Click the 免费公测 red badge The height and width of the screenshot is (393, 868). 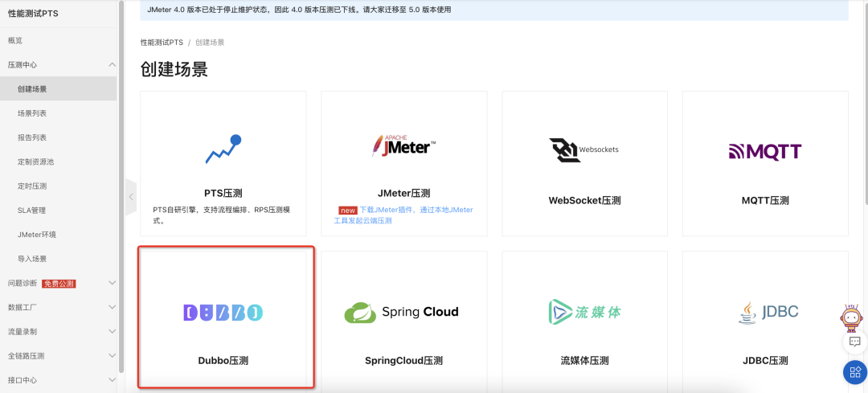(59, 284)
